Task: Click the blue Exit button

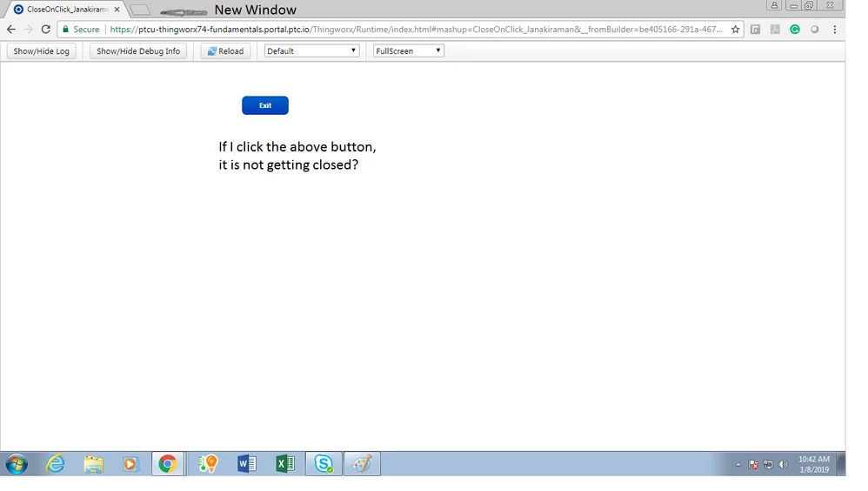Action: click(x=264, y=105)
